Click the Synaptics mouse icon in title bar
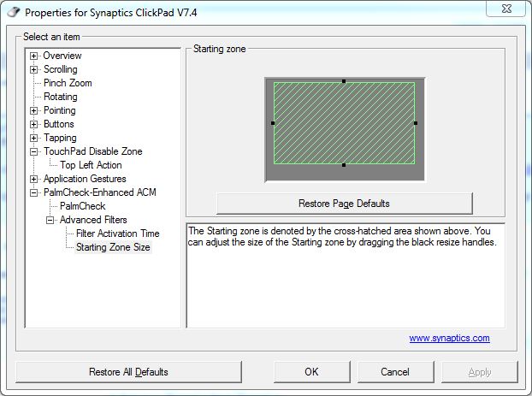The height and width of the screenshot is (396, 532). pyautogui.click(x=14, y=12)
